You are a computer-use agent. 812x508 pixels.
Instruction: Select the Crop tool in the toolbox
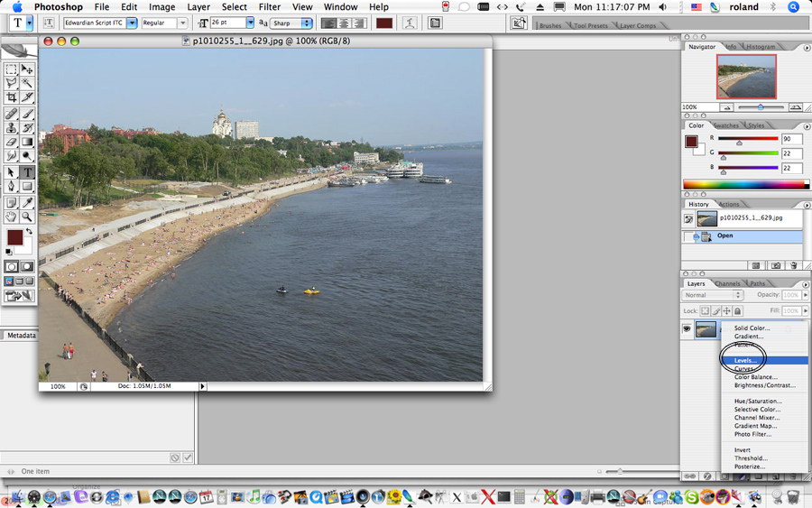point(11,97)
